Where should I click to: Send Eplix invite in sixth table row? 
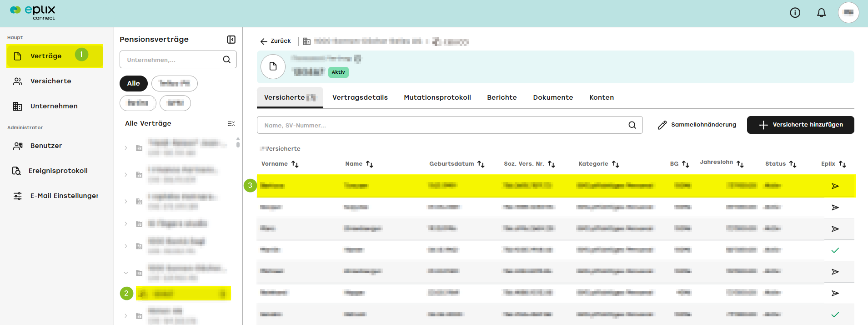[835, 293]
